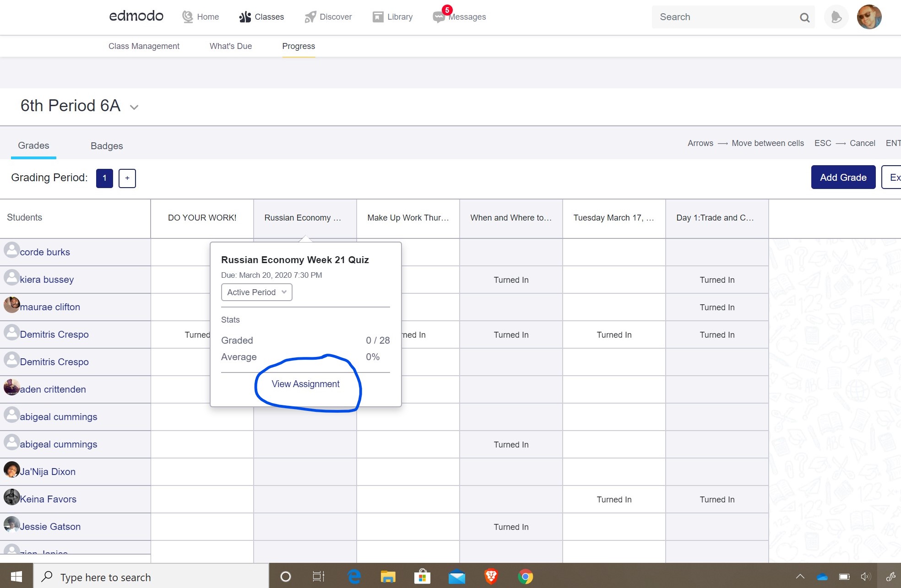Open the What's Due tab
This screenshot has width=901, height=588.
click(x=231, y=46)
